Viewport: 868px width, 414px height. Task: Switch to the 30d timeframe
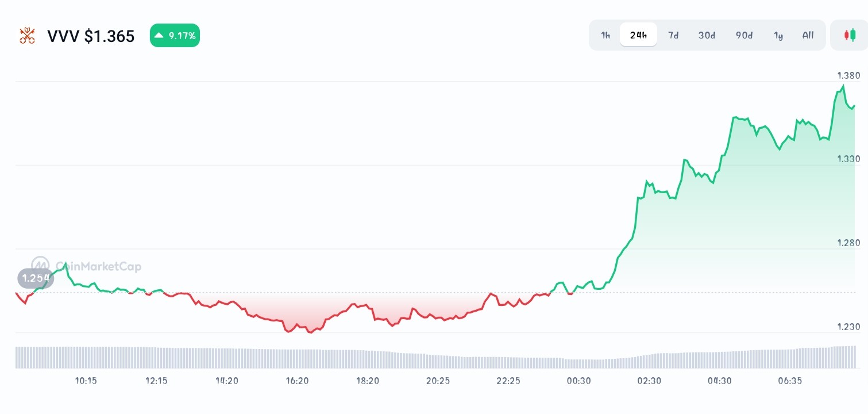point(707,35)
